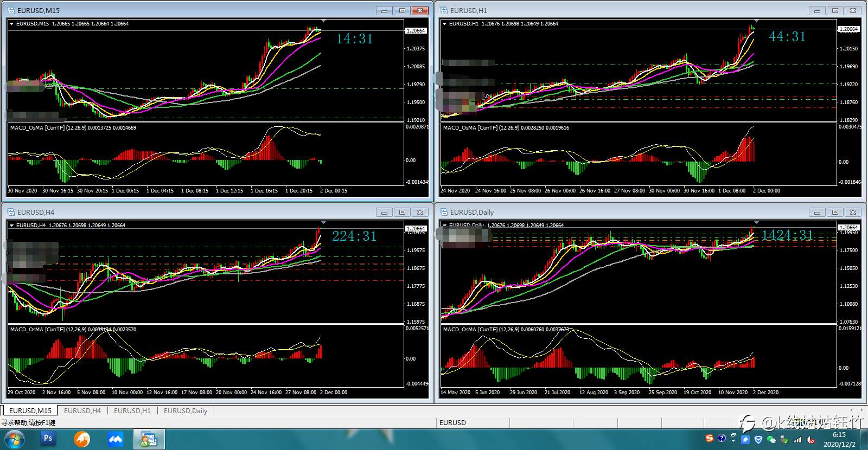This screenshot has width=868, height=450.
Task: Click the 1424:31 countdown on Daily chart
Action: tap(787, 235)
